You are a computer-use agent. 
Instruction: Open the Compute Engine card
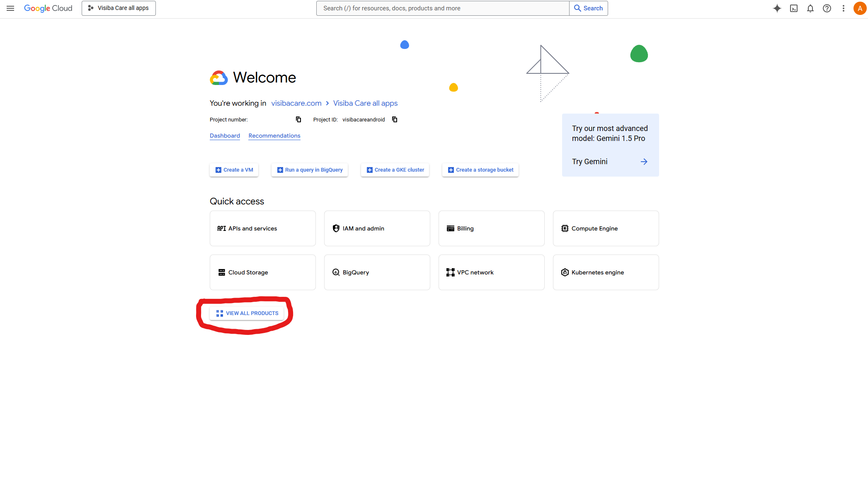pos(606,228)
